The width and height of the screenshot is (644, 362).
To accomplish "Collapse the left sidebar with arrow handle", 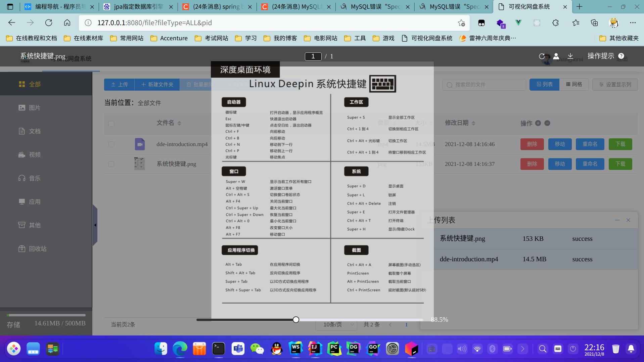I will (95, 225).
